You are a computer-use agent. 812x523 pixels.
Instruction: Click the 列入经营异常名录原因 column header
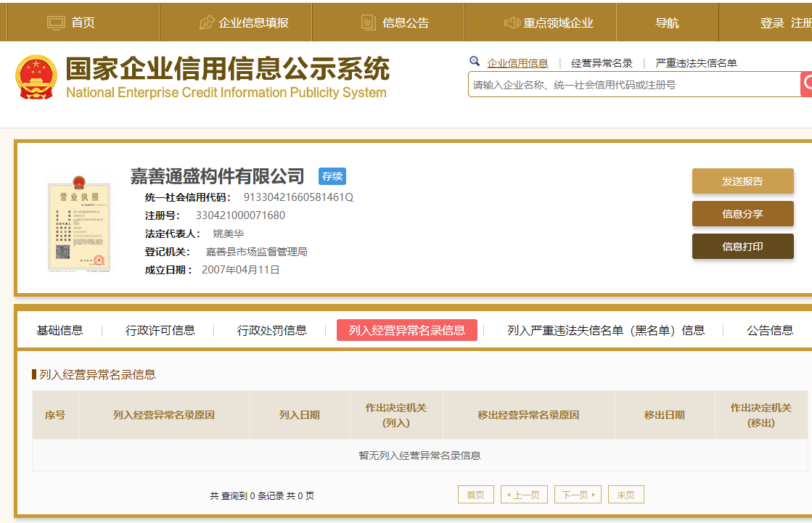[164, 415]
